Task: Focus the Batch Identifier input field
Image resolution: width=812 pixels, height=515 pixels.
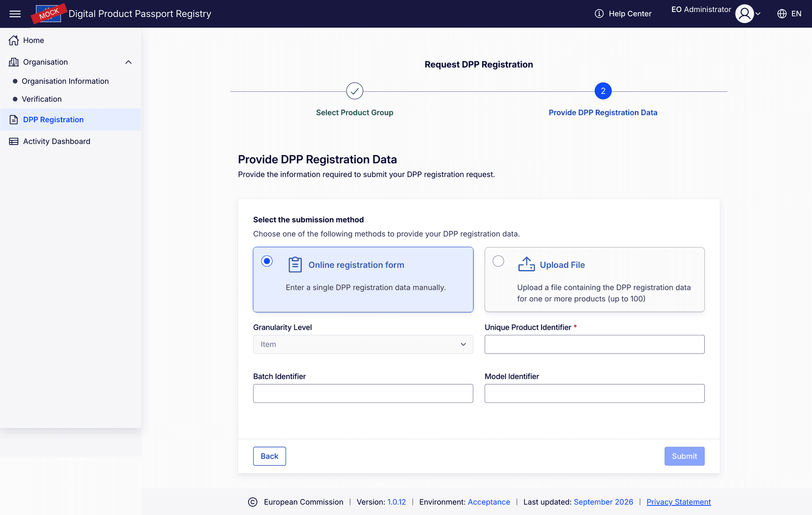Action: click(363, 394)
